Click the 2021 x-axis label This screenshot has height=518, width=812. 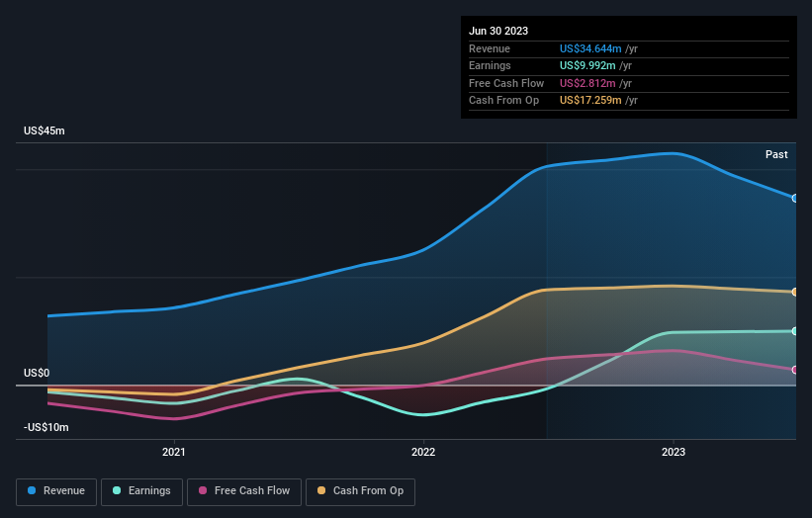173,453
